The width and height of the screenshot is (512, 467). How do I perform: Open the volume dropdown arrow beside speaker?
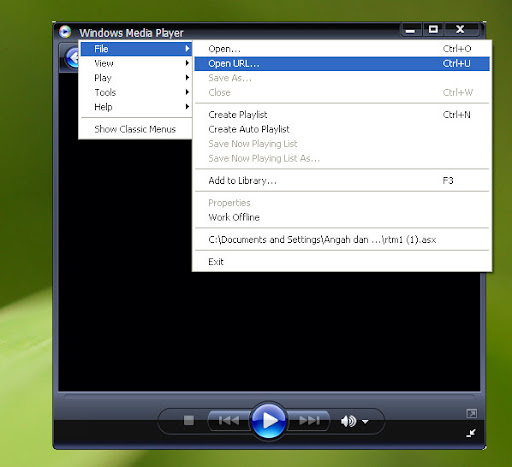tap(365, 422)
